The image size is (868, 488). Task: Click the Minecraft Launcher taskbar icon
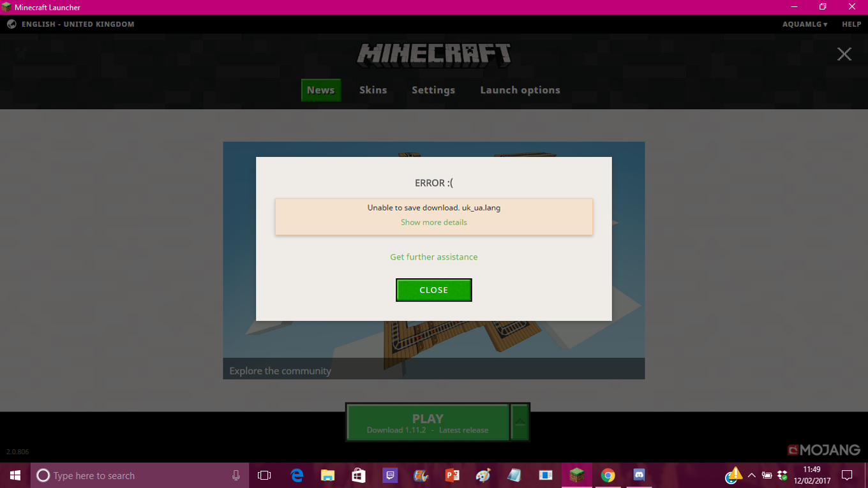point(577,475)
